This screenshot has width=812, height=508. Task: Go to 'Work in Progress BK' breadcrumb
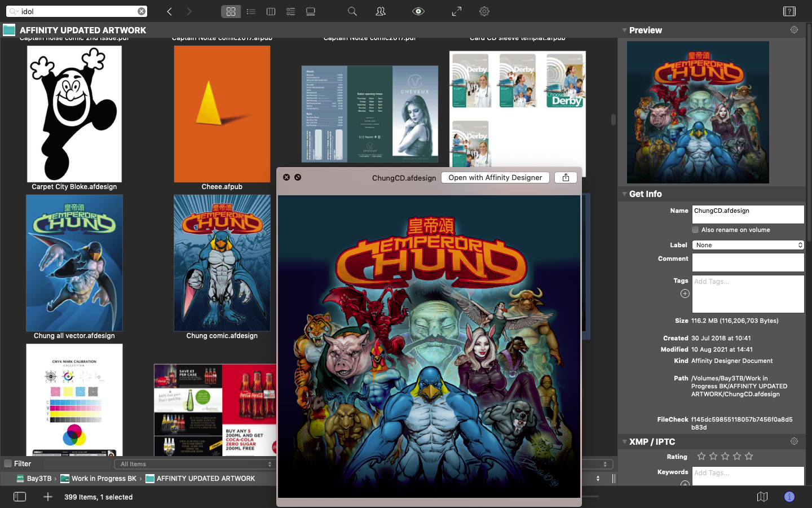pos(103,478)
